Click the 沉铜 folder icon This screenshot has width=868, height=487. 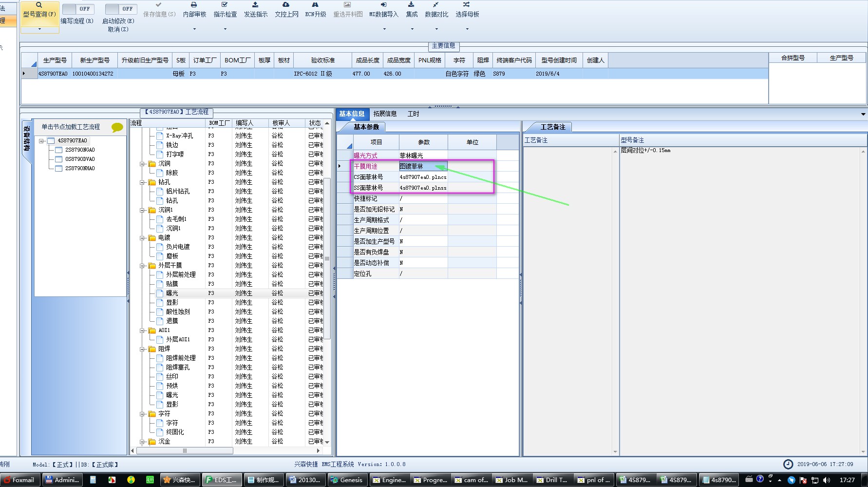[152, 163]
